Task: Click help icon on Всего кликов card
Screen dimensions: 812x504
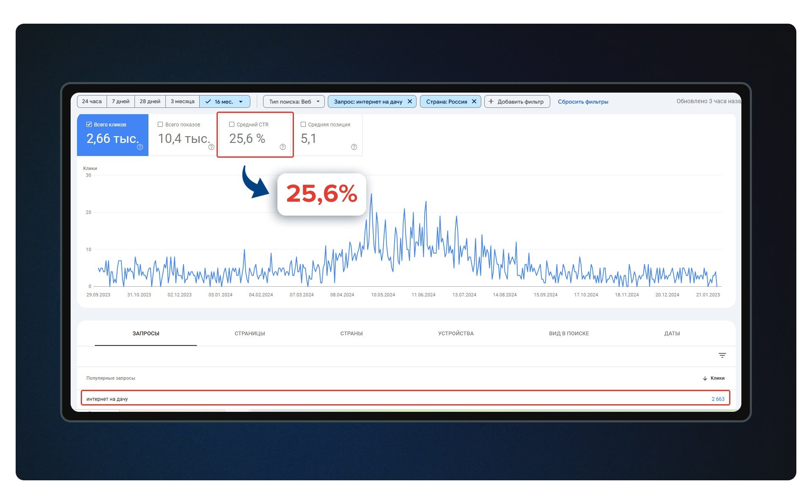Action: [x=140, y=147]
